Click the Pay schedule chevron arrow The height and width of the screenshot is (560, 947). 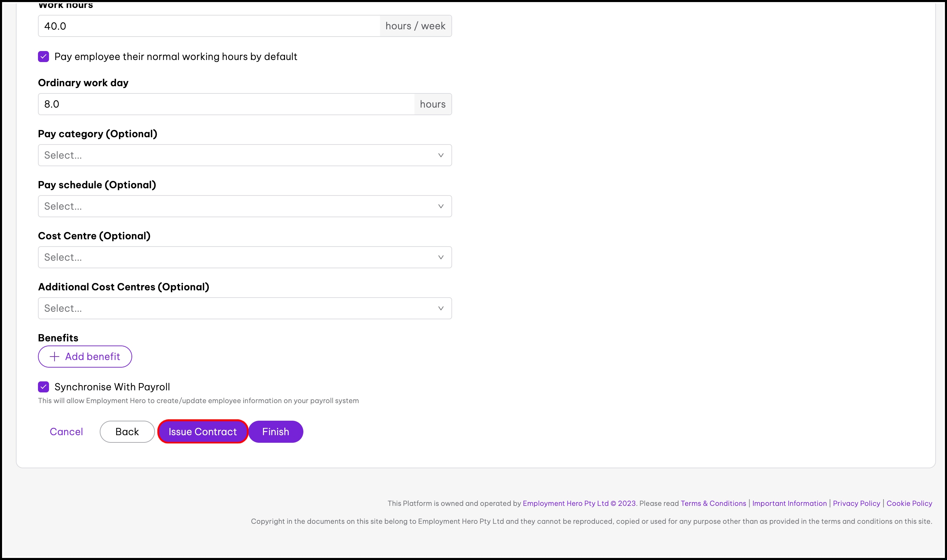440,206
